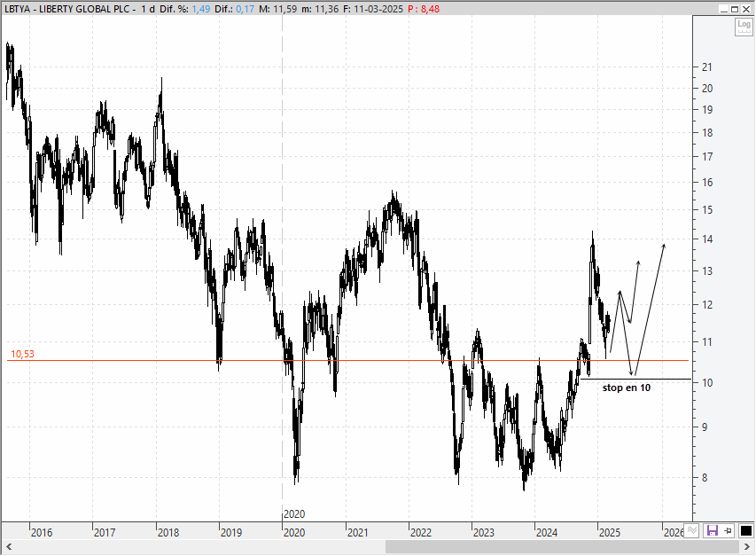Viewport: 756px width, 556px height.
Task: Click the horizontal scrollbar left arrow
Action: (8, 547)
